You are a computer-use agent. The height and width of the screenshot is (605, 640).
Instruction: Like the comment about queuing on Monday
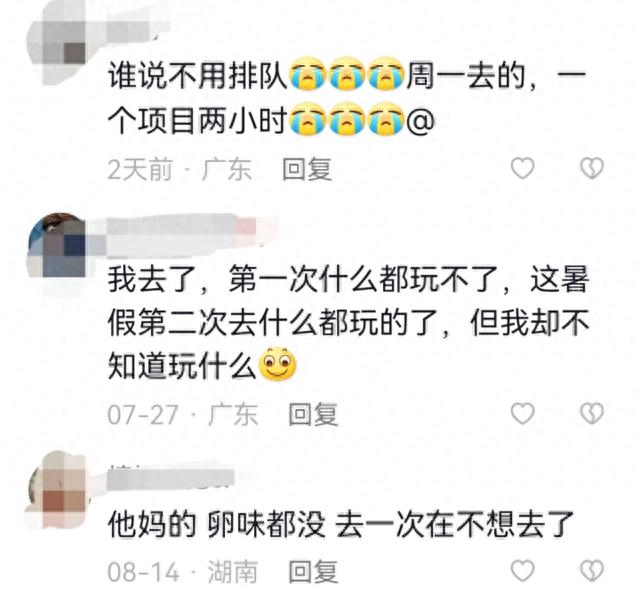coord(522,168)
